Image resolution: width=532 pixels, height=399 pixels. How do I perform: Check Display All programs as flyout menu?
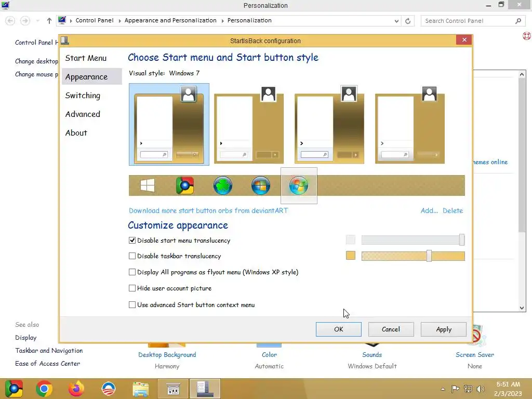pyautogui.click(x=132, y=272)
